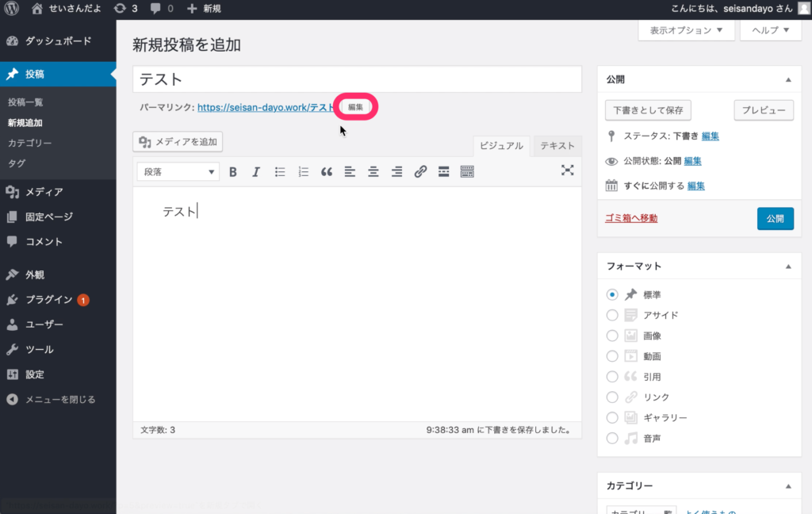
Task: Click the ゴミ箱へ移動 link
Action: tap(631, 218)
